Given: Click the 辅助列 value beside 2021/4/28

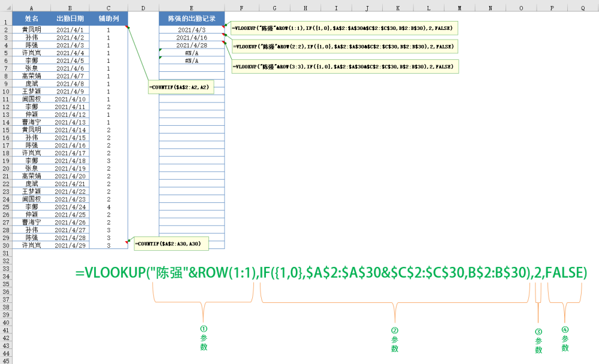Looking at the screenshot, I should coord(108,238).
